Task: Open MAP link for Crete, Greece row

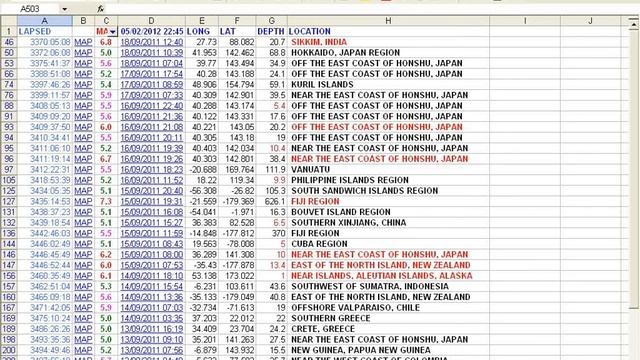Action: (x=83, y=329)
